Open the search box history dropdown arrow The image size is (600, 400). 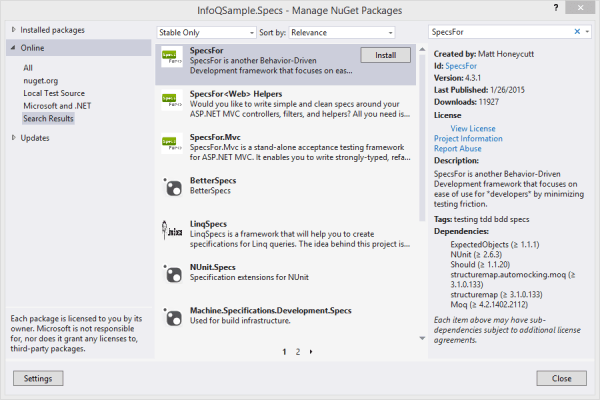coord(587,32)
